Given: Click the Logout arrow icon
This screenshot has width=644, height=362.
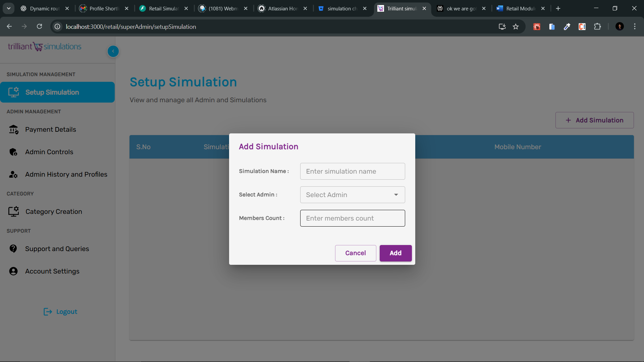Looking at the screenshot, I should point(48,312).
